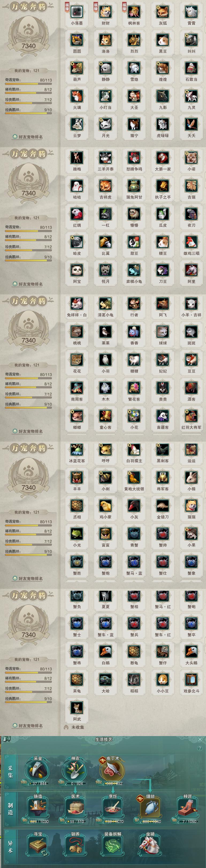Open the 坐骑 horse mount icon

click(150, 846)
